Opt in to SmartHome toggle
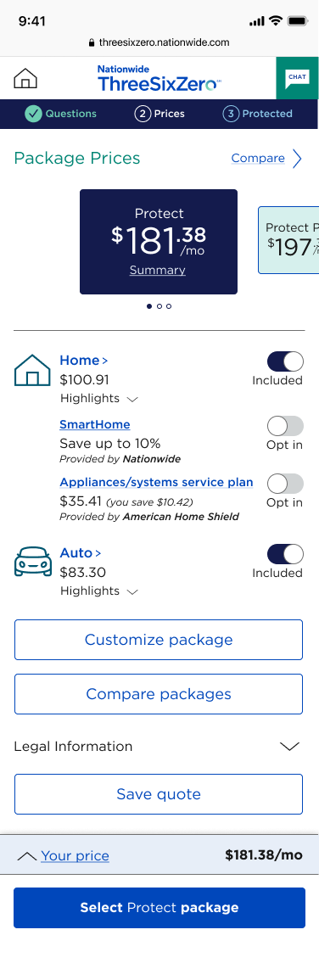Image resolution: width=319 pixels, height=980 pixels. pos(285,426)
